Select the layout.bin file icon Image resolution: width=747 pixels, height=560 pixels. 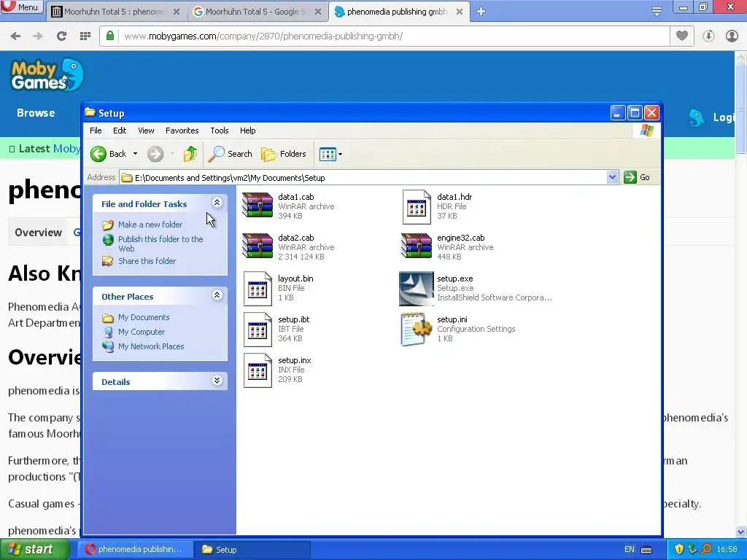(x=258, y=289)
